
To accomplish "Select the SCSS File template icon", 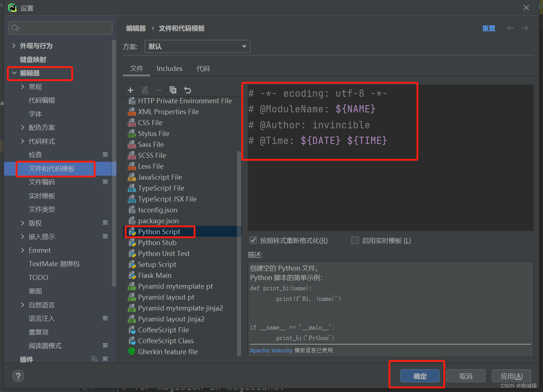I will tap(132, 156).
